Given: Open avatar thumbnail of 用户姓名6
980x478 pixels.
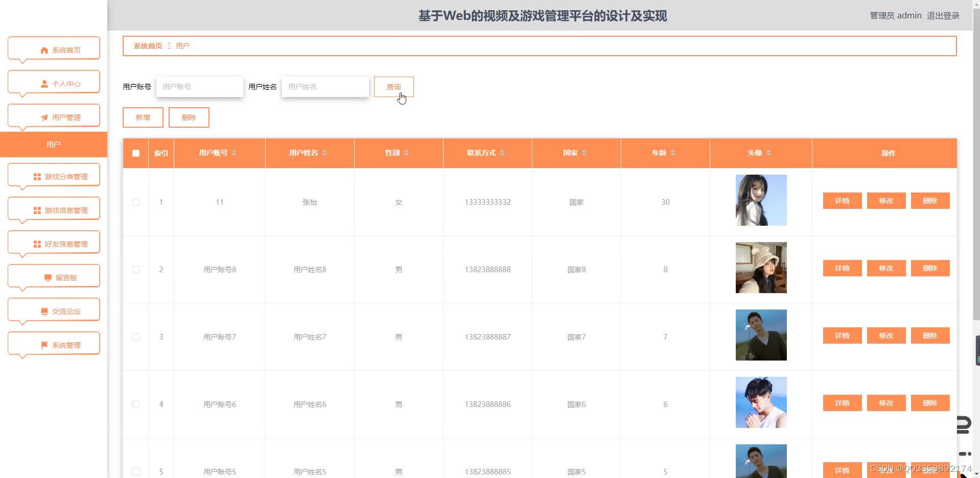Looking at the screenshot, I should 761,402.
